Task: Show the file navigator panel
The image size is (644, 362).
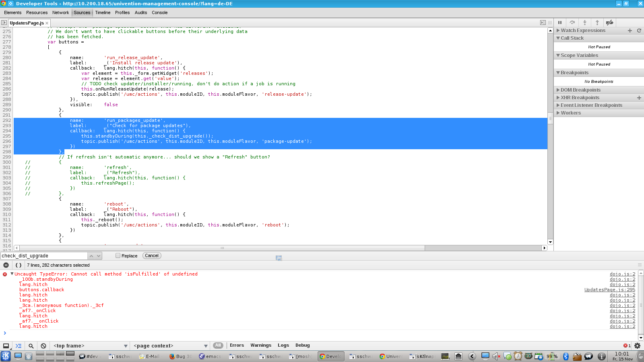Action: (4, 23)
